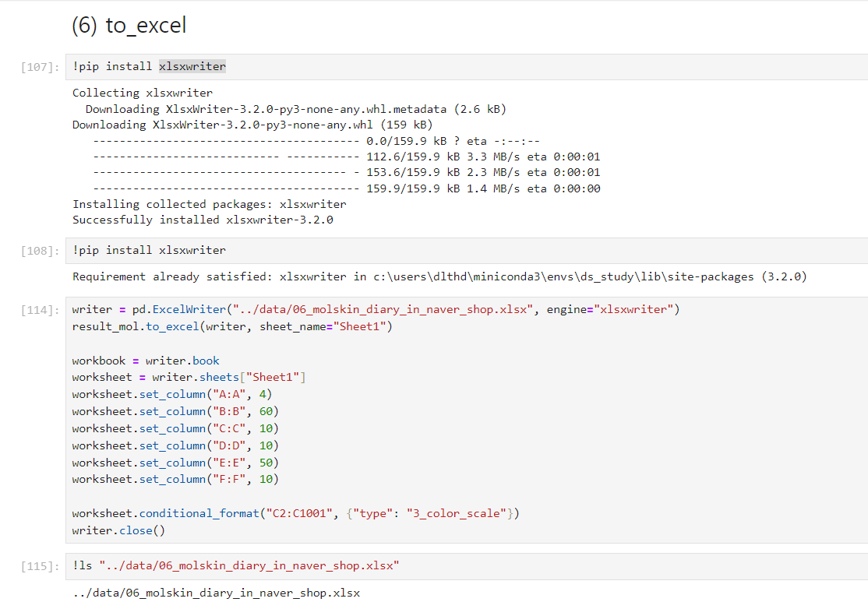Screen dimensions: 868x609
Task: Click the "Requirement already satisfied" output line
Action: pyautogui.click(x=439, y=276)
